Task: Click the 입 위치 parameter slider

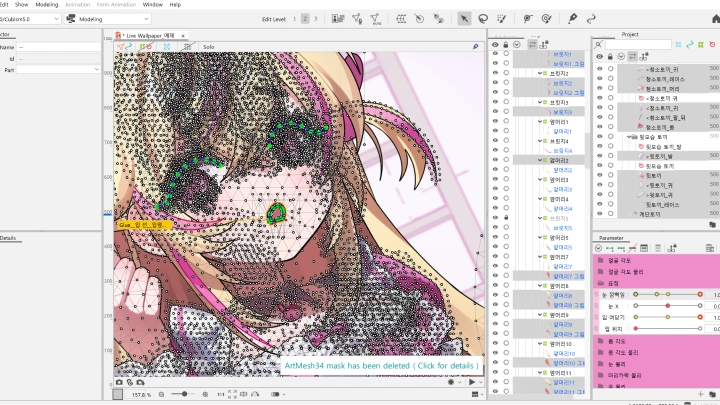Action: pyautogui.click(x=668, y=328)
